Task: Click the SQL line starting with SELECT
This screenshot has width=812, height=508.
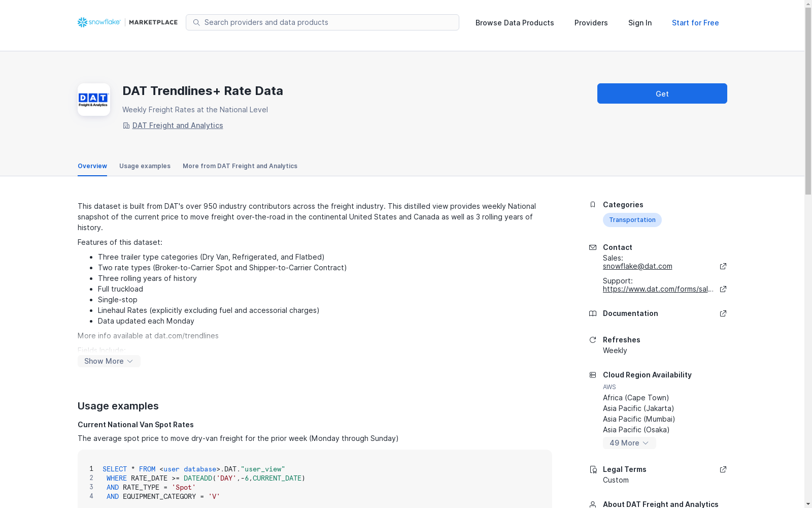Action: coord(194,469)
